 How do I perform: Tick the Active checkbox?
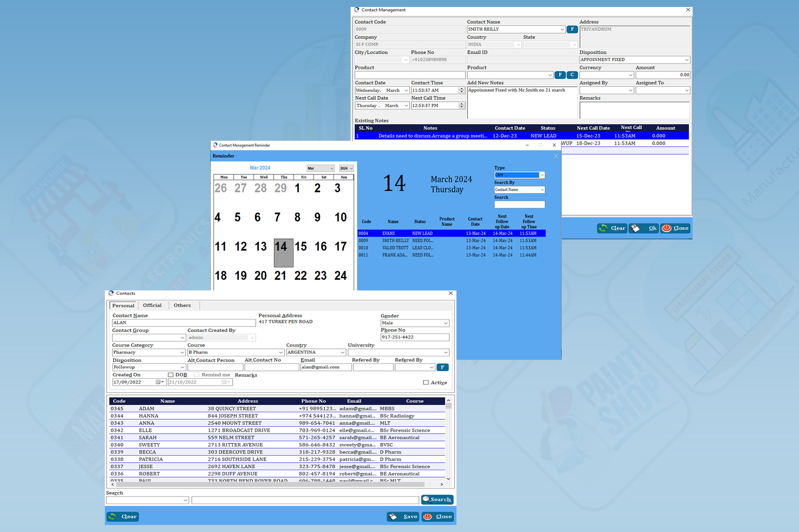[426, 383]
